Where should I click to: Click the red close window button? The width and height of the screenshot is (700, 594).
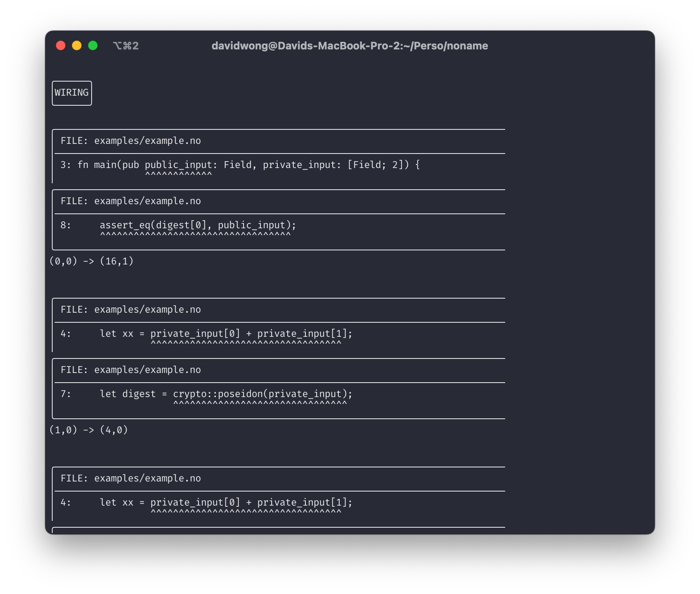[61, 45]
